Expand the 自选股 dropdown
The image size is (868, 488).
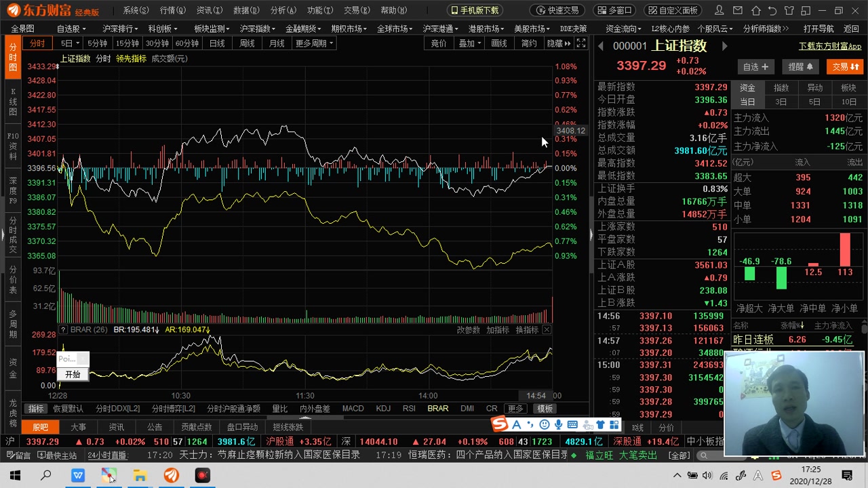coord(71,28)
